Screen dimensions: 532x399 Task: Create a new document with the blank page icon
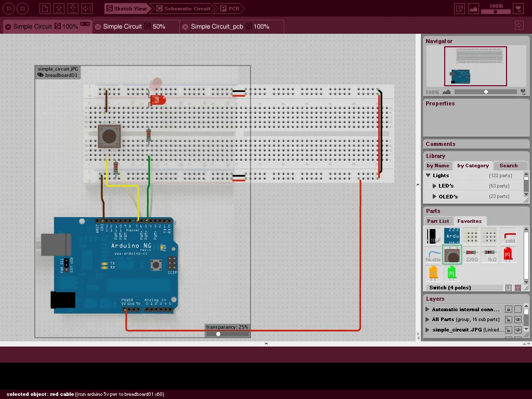click(45, 8)
